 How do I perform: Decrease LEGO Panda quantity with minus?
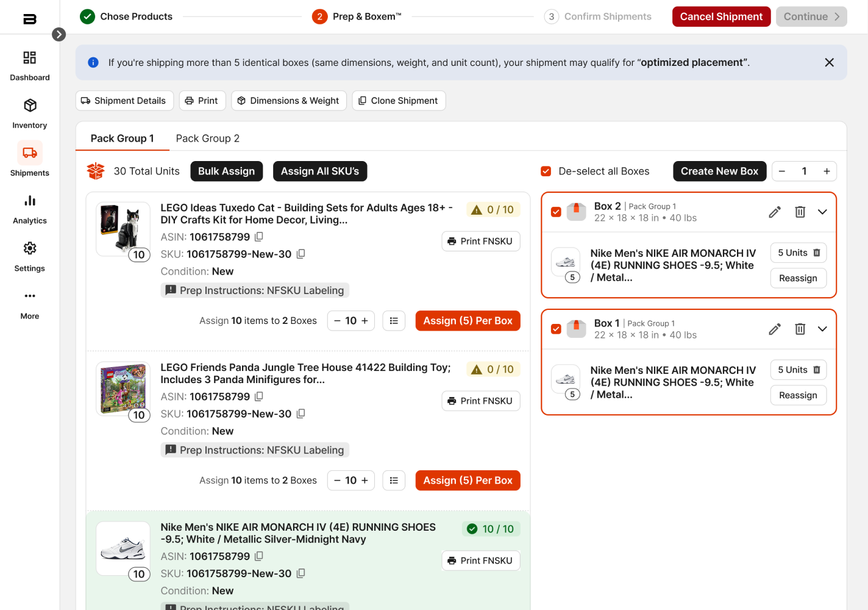(337, 481)
